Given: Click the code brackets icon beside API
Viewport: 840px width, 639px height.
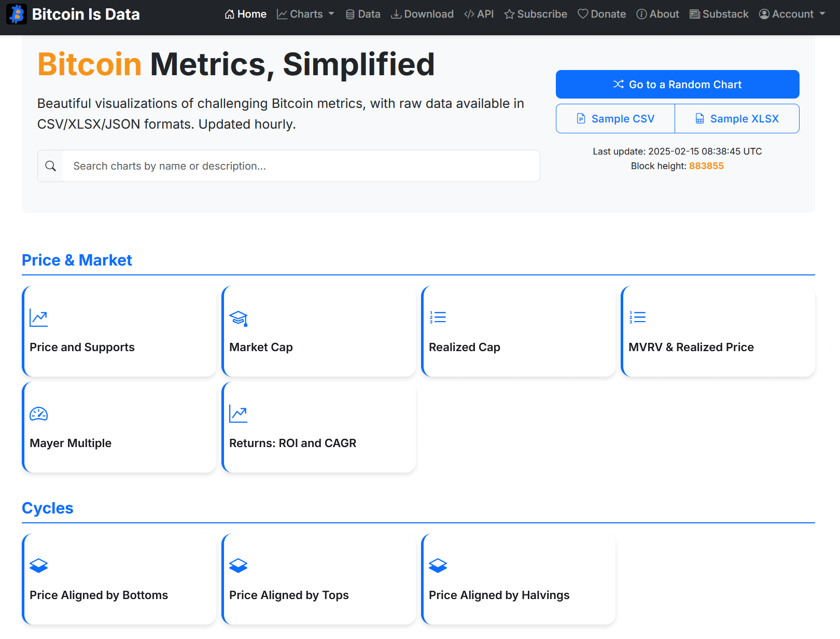Looking at the screenshot, I should click(x=469, y=14).
